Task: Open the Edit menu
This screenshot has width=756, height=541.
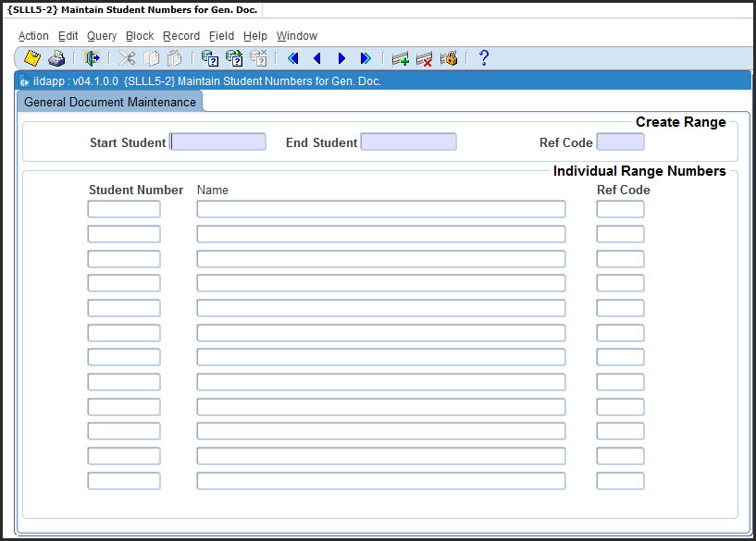Action: 68,36
